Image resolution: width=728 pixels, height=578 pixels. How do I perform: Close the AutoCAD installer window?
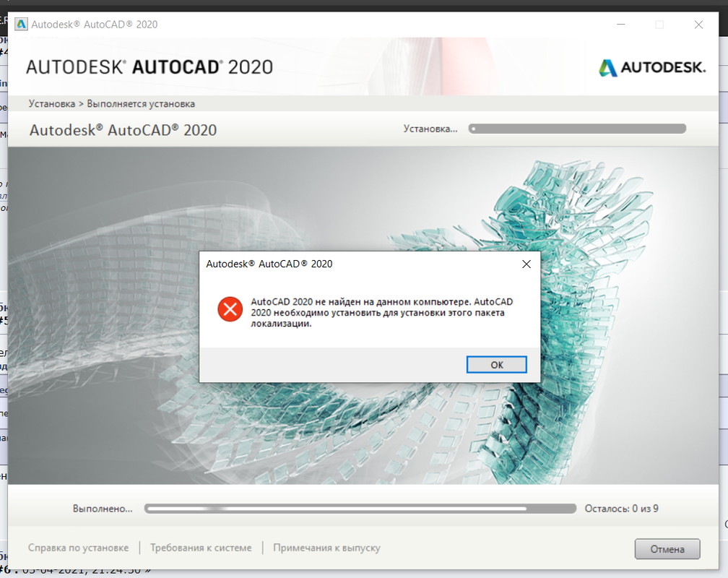698,25
